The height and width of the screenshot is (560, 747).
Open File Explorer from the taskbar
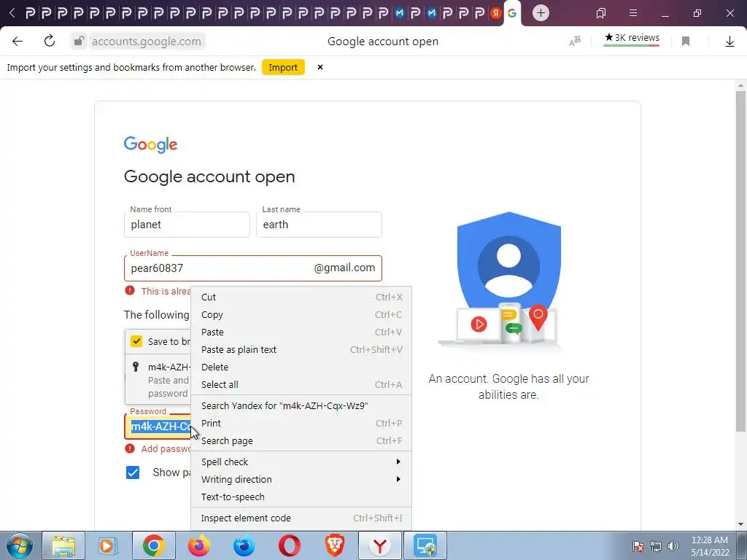(64, 545)
